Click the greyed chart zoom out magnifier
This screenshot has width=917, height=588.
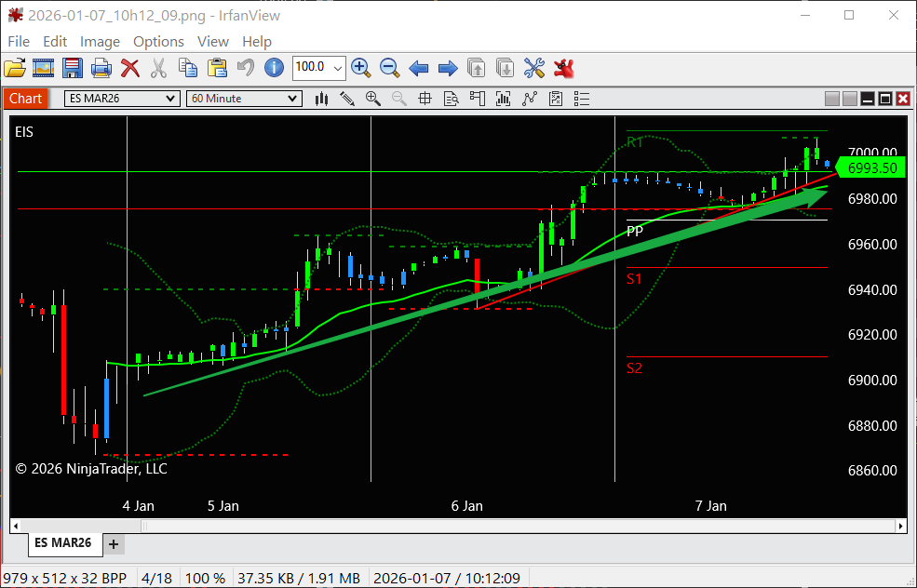(x=398, y=99)
